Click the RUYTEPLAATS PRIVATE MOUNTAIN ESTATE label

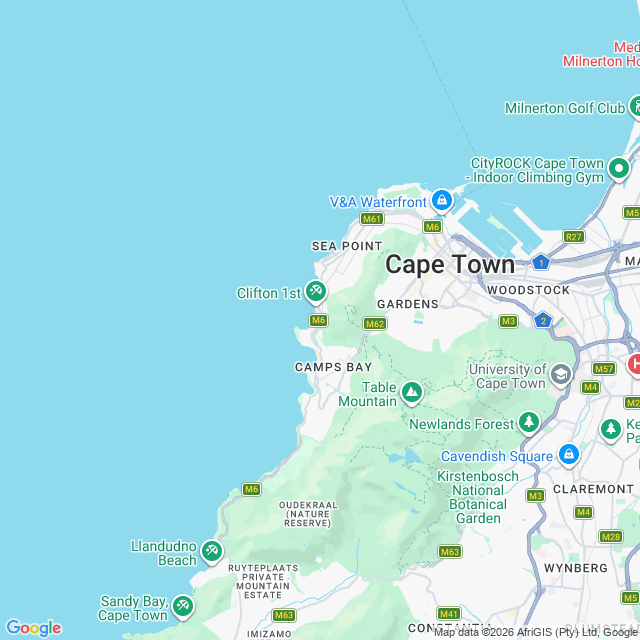pos(263,581)
